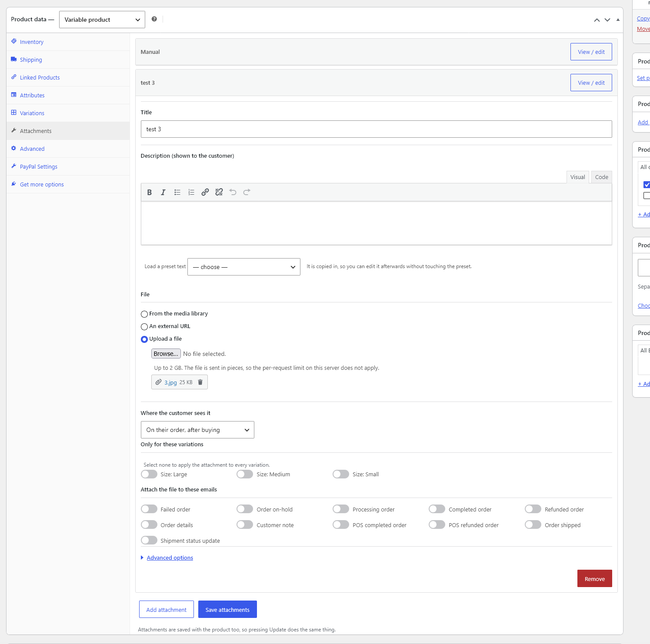Select An external URL option
The height and width of the screenshot is (644, 650).
coord(144,327)
